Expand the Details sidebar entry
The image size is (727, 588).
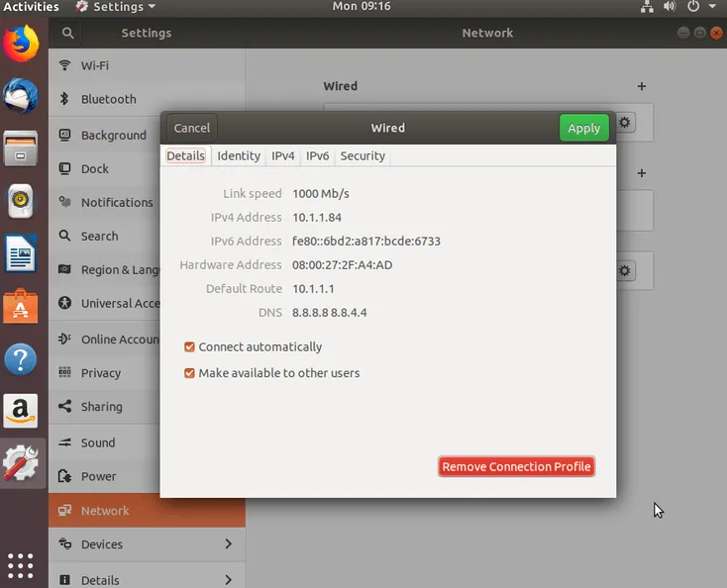pyautogui.click(x=147, y=579)
